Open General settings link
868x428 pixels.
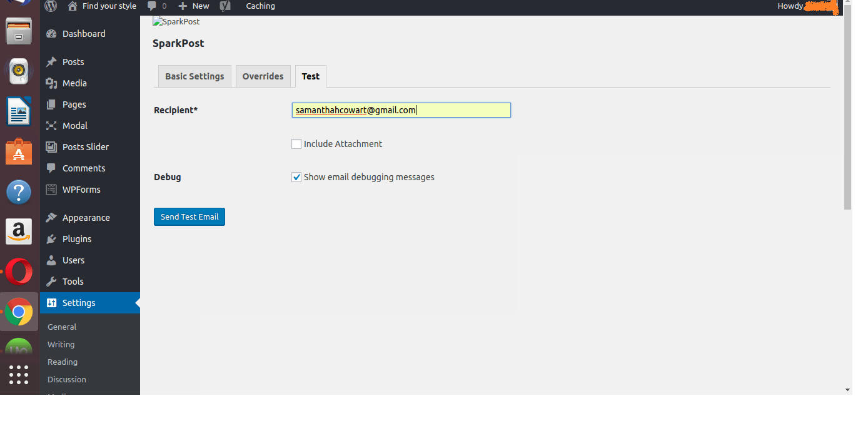[62, 326]
